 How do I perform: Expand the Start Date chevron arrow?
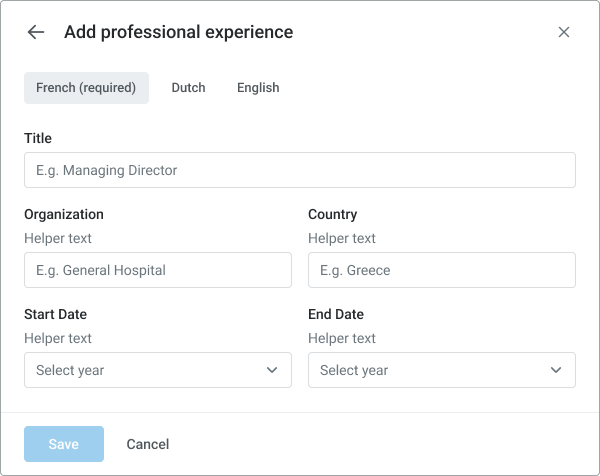click(x=272, y=370)
